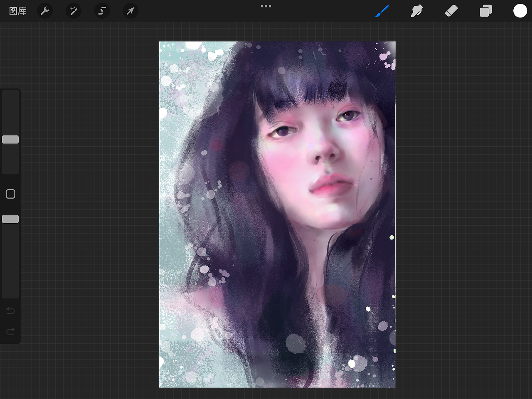Select the Eraser tool

pyautogui.click(x=451, y=11)
